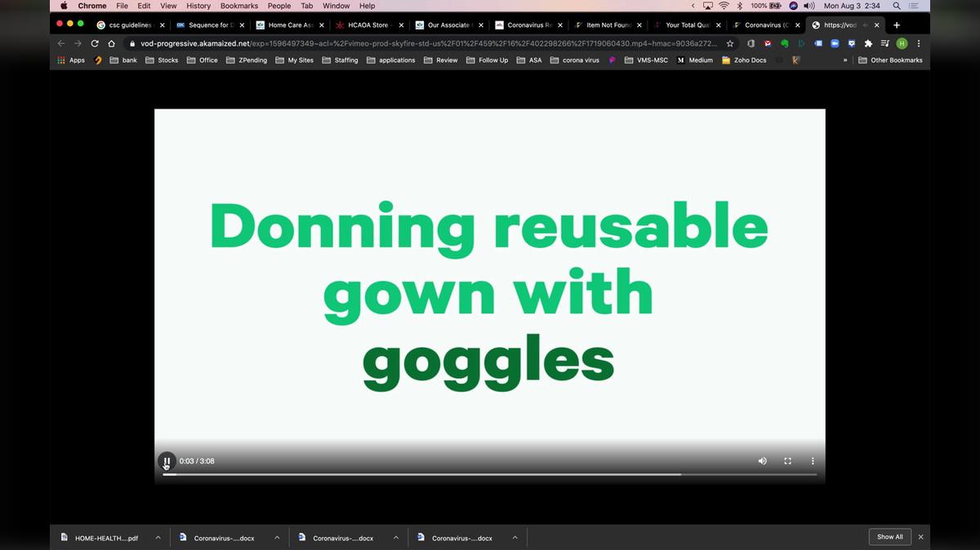Screen dimensions: 980x550
Task: Expand HOME-HEALTH pdf download options
Action: [158, 538]
